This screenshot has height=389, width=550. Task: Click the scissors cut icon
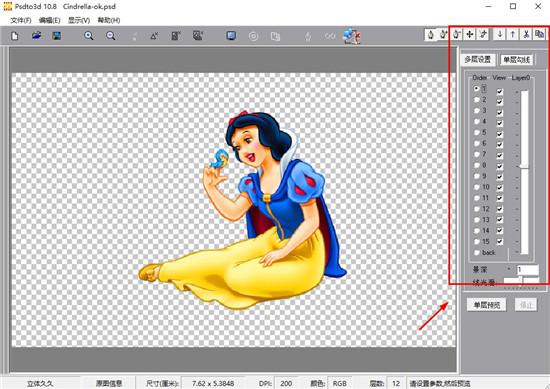click(526, 34)
